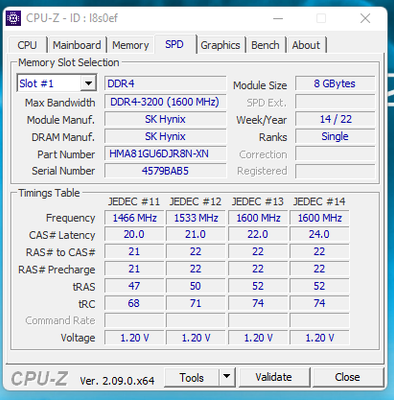394x400 pixels.
Task: Click the empty SPD Ext. field
Action: tap(335, 102)
